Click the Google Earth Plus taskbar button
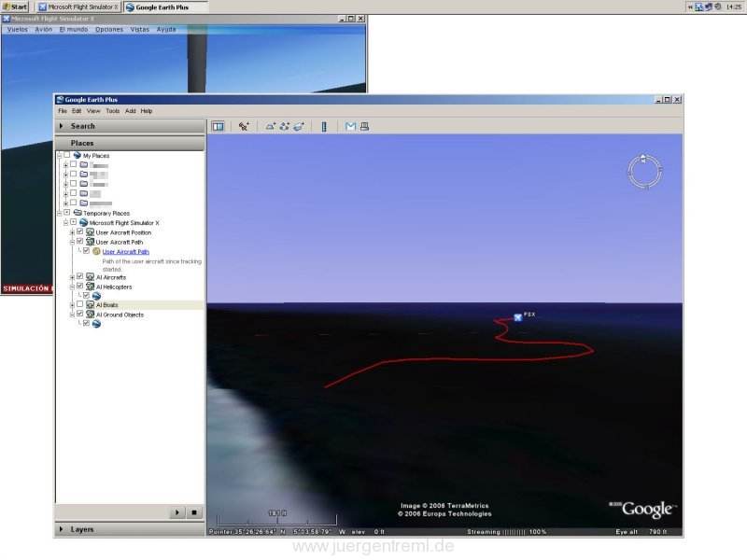Image resolution: width=747 pixels, height=560 pixels. pyautogui.click(x=166, y=7)
